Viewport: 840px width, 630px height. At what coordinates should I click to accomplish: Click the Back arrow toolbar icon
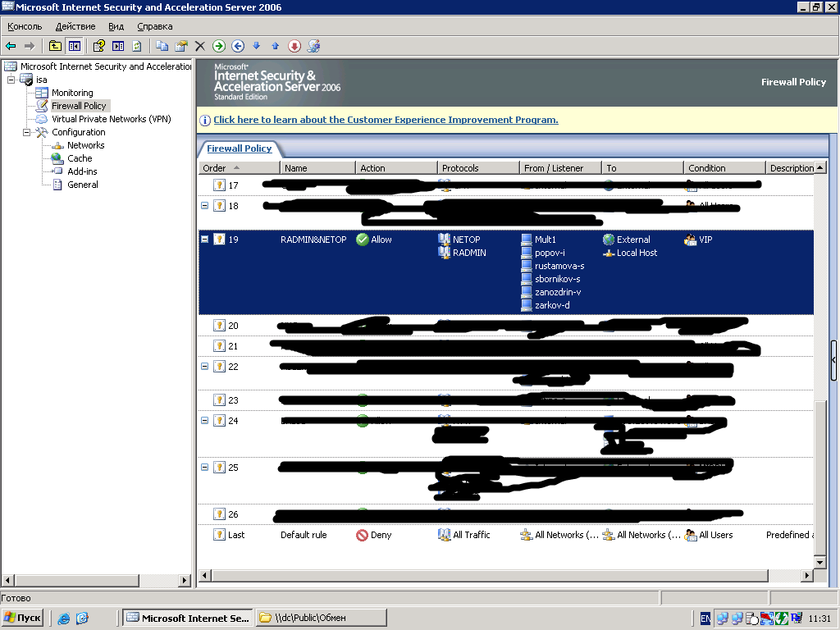[x=11, y=46]
